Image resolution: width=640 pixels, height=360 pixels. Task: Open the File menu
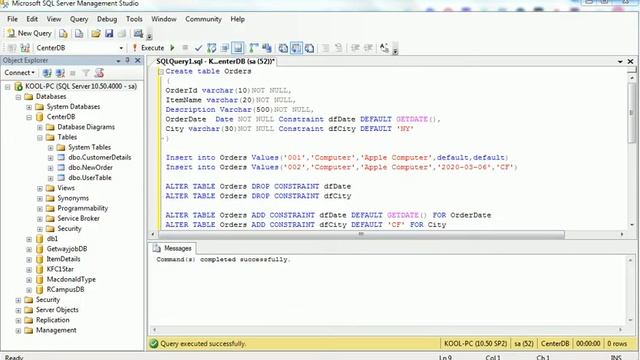pos(12,19)
